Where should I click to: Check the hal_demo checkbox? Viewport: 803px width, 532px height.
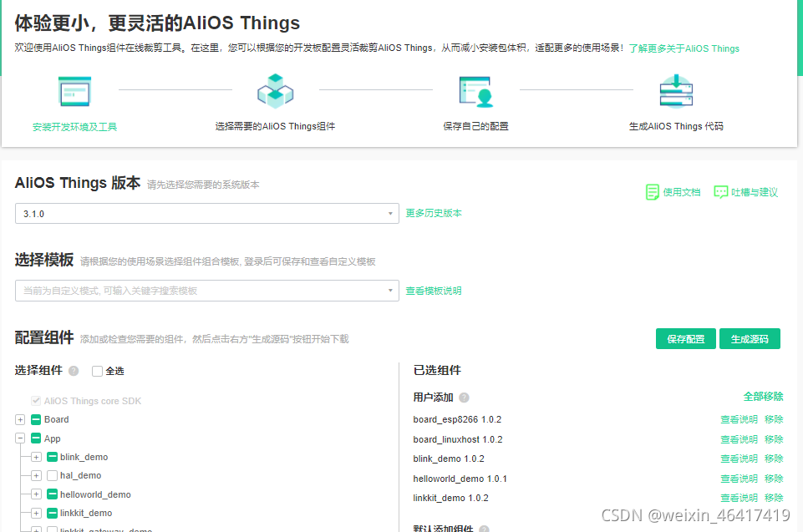(x=52, y=476)
